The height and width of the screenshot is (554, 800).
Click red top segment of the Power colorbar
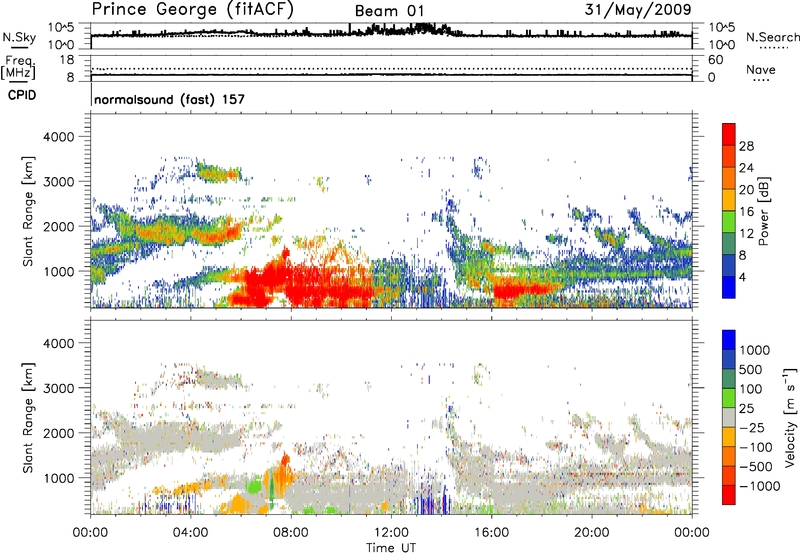(729, 134)
